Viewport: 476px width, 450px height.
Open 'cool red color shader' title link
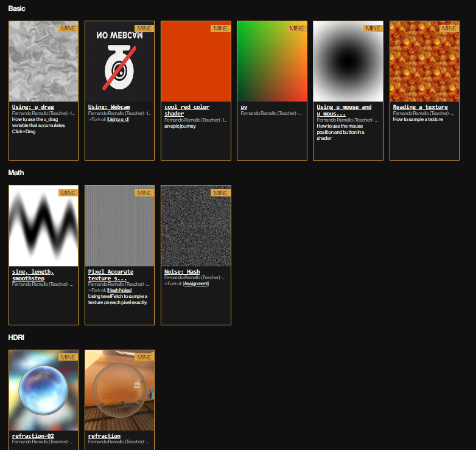[x=187, y=111]
